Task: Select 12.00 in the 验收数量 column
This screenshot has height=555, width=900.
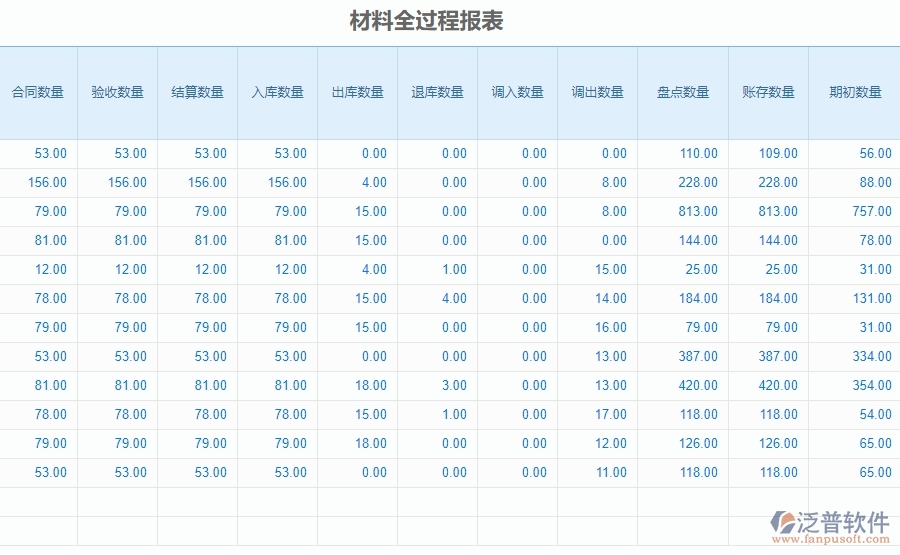Action: pyautogui.click(x=130, y=269)
